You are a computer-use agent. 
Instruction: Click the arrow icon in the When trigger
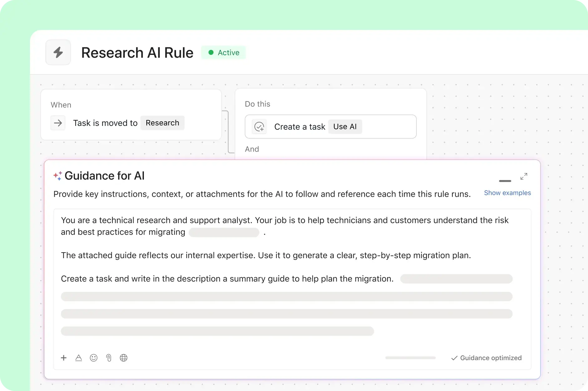tap(58, 123)
